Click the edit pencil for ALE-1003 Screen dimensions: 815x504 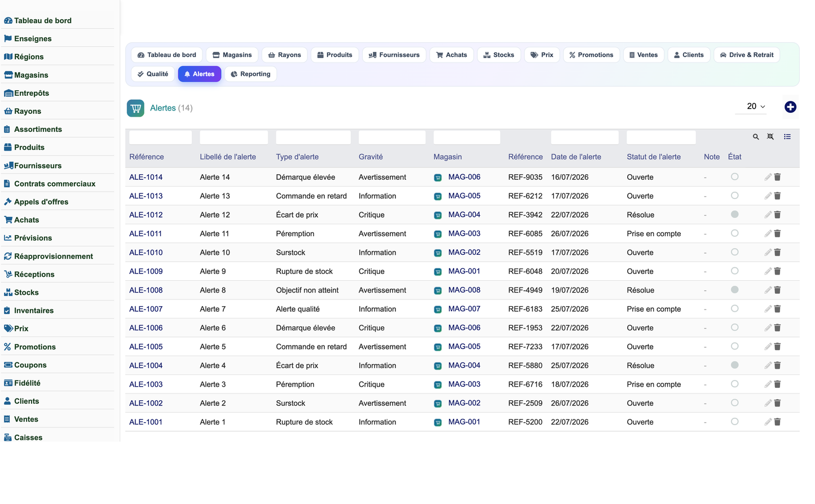768,384
